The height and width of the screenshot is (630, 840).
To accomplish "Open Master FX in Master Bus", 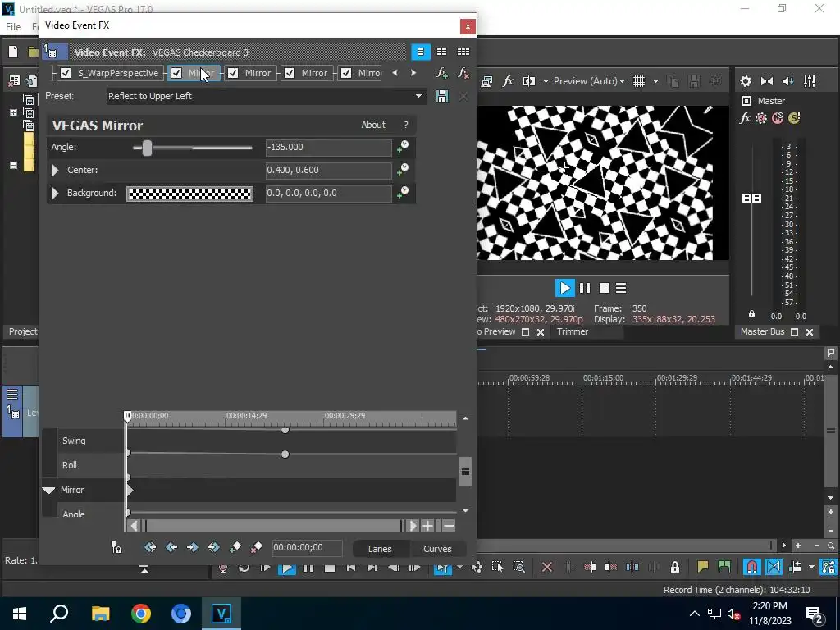I will pyautogui.click(x=745, y=118).
